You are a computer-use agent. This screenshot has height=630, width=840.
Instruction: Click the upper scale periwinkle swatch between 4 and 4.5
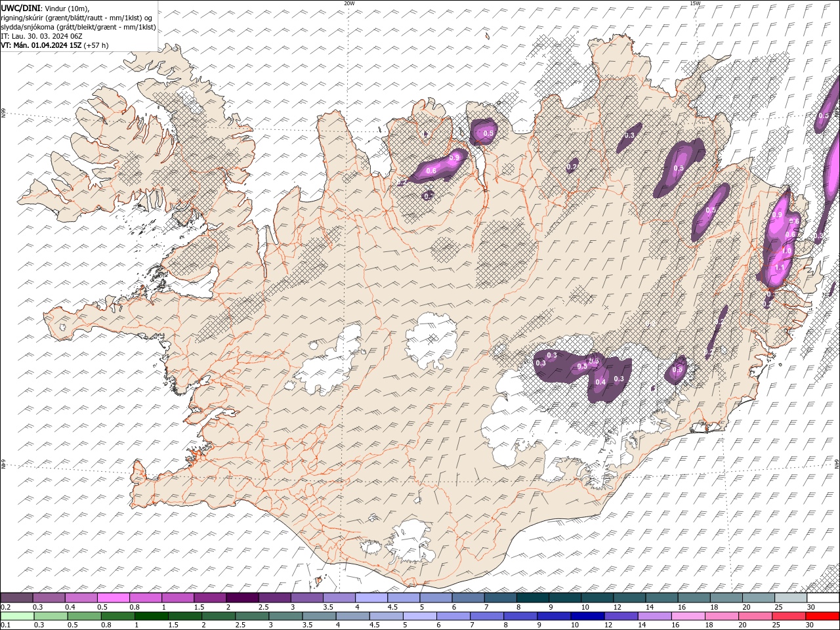click(371, 598)
